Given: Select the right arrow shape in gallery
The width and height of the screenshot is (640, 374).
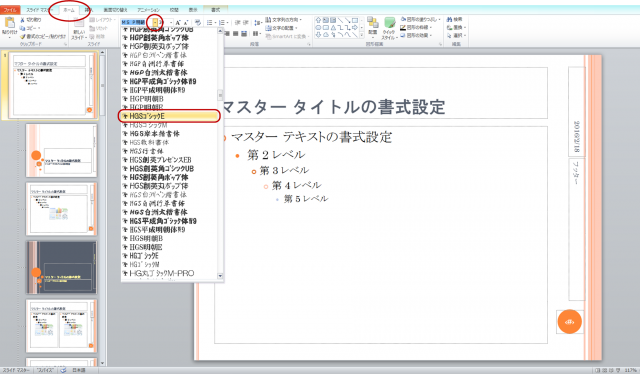Looking at the screenshot, I should 355,28.
